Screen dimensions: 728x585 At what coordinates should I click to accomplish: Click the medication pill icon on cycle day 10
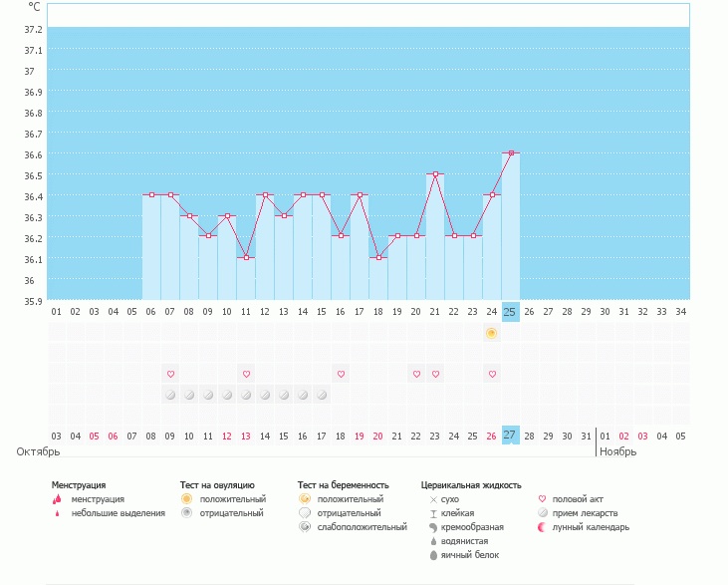[x=227, y=395]
